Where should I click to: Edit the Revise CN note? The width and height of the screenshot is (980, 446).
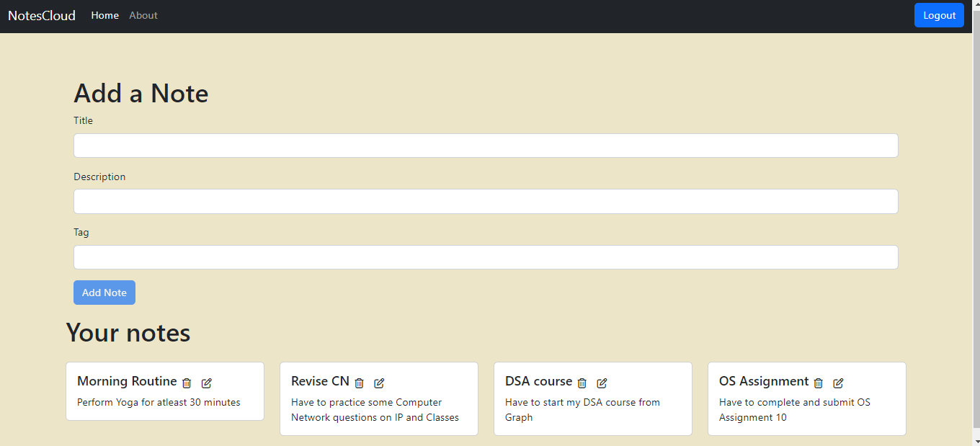click(379, 383)
